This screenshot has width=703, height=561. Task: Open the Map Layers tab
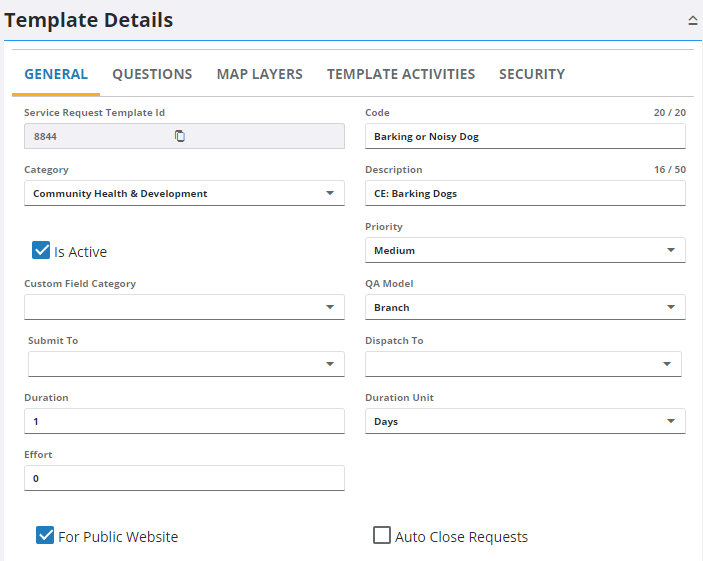(259, 74)
